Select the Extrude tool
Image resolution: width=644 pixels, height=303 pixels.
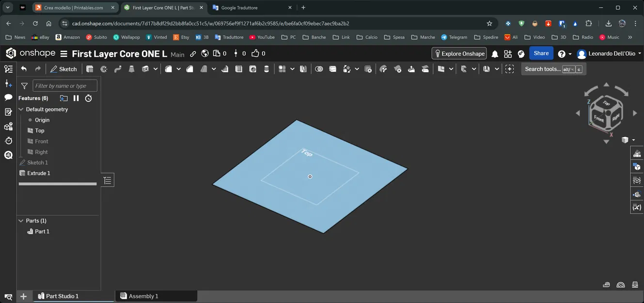pos(89,69)
